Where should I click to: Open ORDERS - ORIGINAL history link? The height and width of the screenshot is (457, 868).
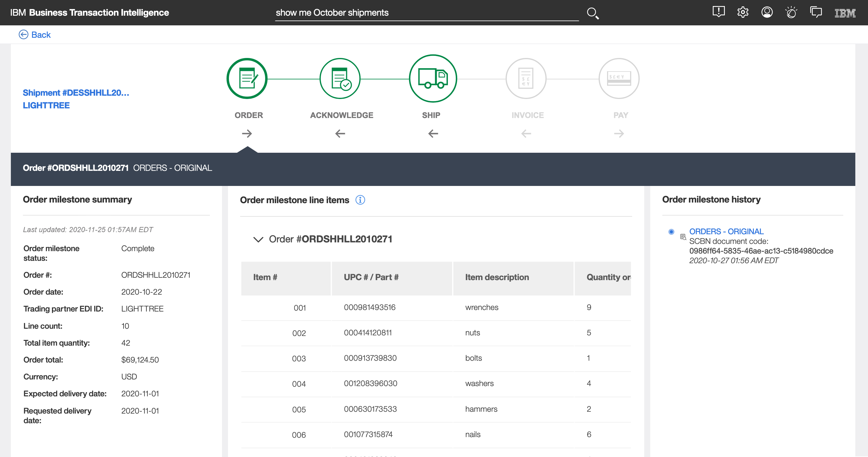[726, 232]
